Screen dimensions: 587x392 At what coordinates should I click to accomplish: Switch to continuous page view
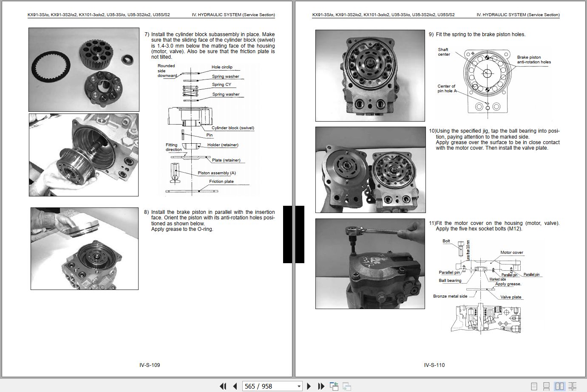pos(547,386)
